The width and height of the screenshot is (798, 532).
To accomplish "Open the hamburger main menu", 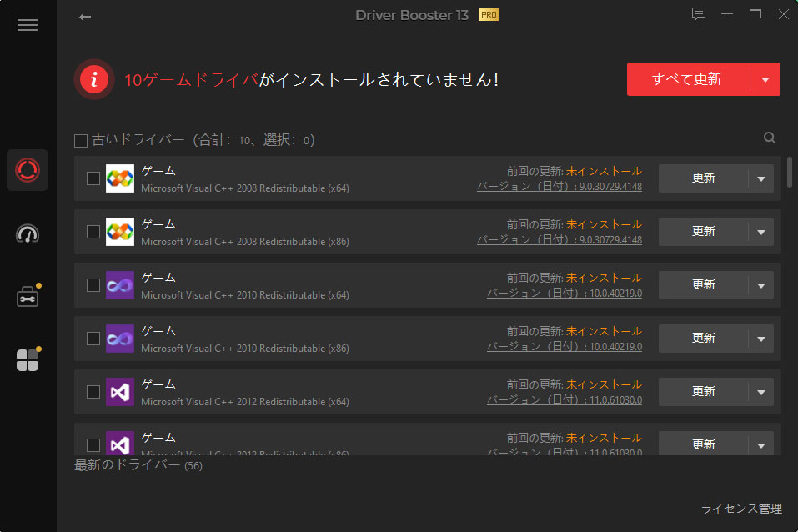I will [x=28, y=25].
